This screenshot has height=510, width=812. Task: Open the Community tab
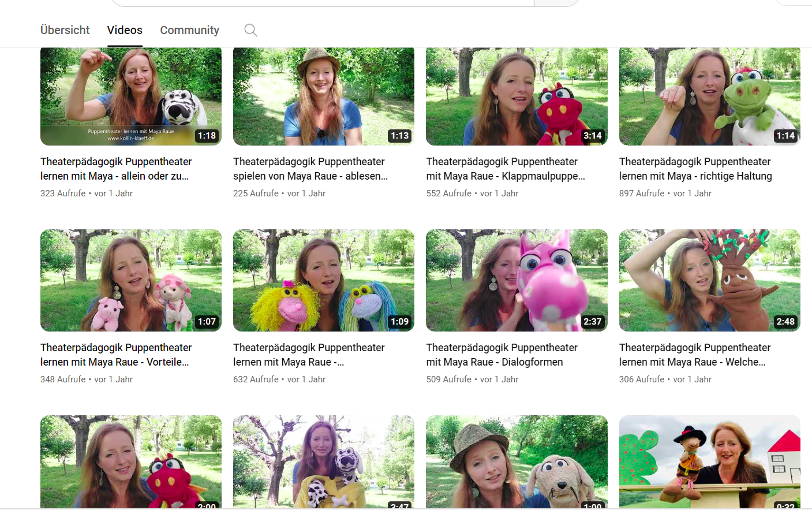[189, 30]
